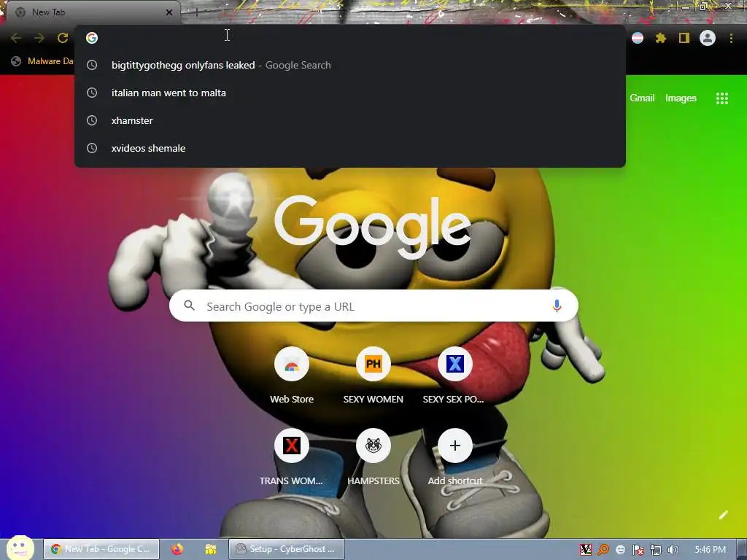Image resolution: width=747 pixels, height=560 pixels.
Task: Click the browser forward arrow
Action: point(39,38)
